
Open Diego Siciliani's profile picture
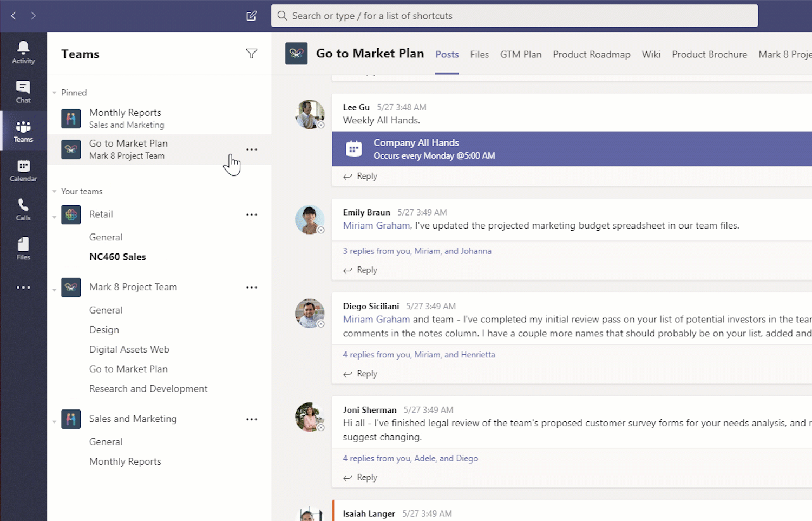tap(310, 313)
